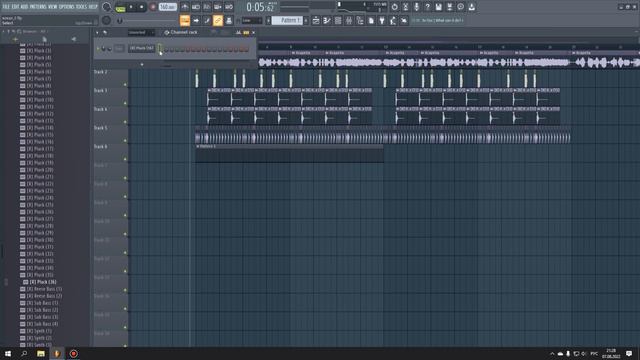640x360 pixels.
Task: Open the ADD menu
Action: pos(24,7)
